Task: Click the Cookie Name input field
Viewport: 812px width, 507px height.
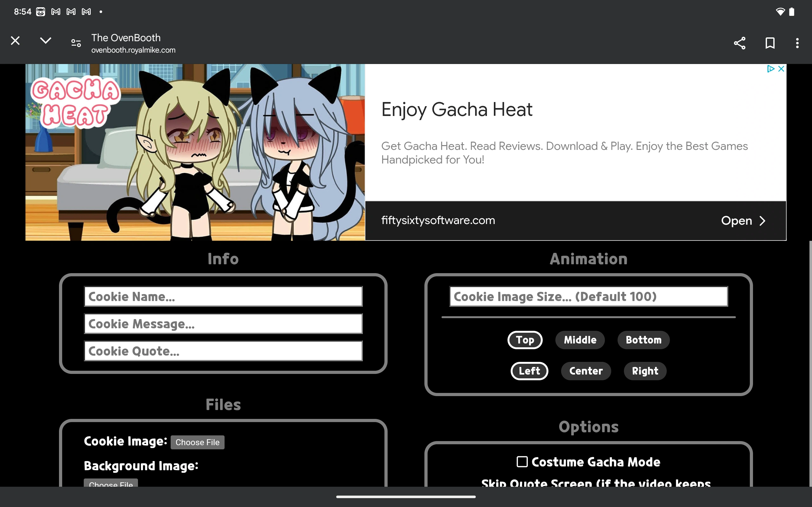Action: pyautogui.click(x=223, y=296)
